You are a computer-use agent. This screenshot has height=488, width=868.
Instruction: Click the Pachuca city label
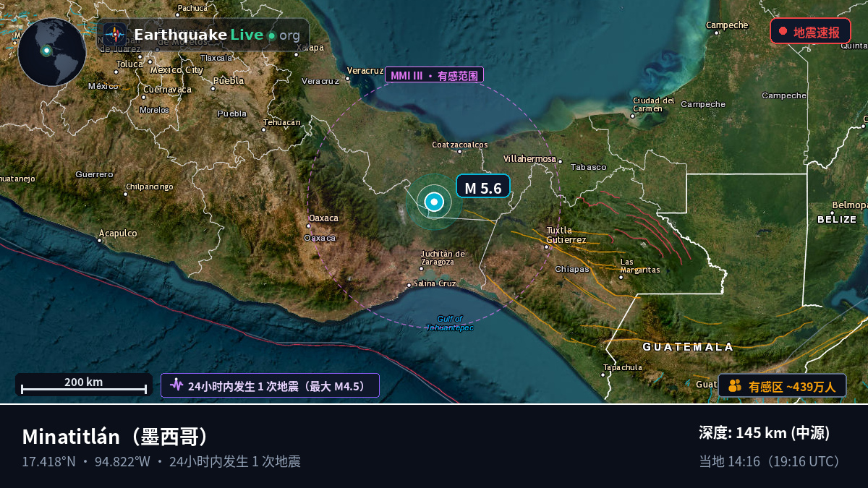(192, 8)
